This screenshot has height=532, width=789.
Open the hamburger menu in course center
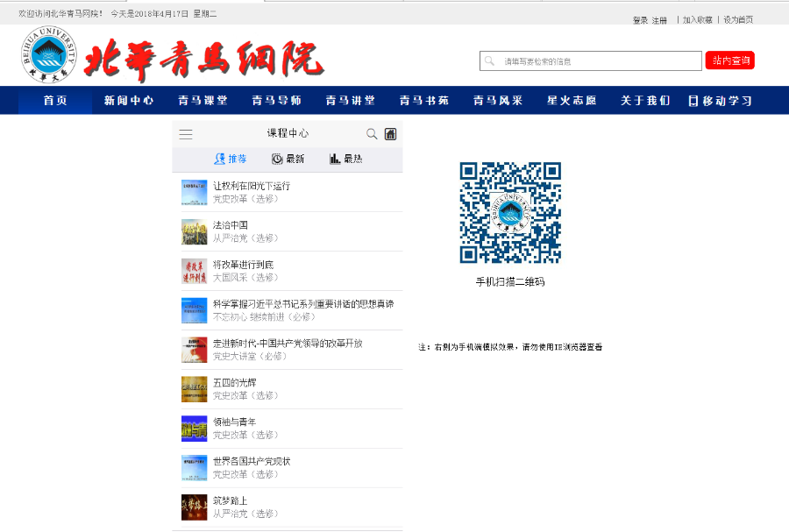186,134
